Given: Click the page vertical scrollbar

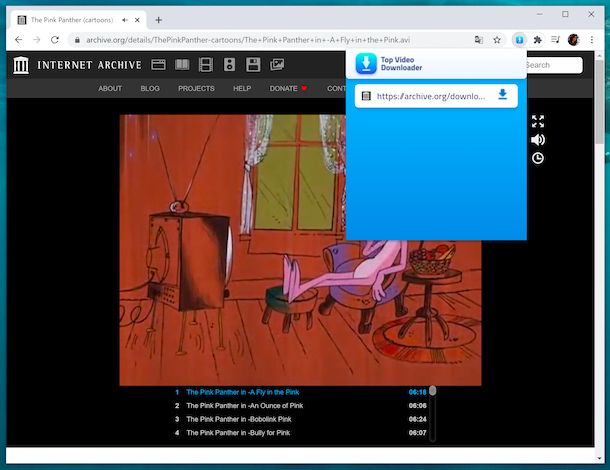Looking at the screenshot, I should [599, 101].
